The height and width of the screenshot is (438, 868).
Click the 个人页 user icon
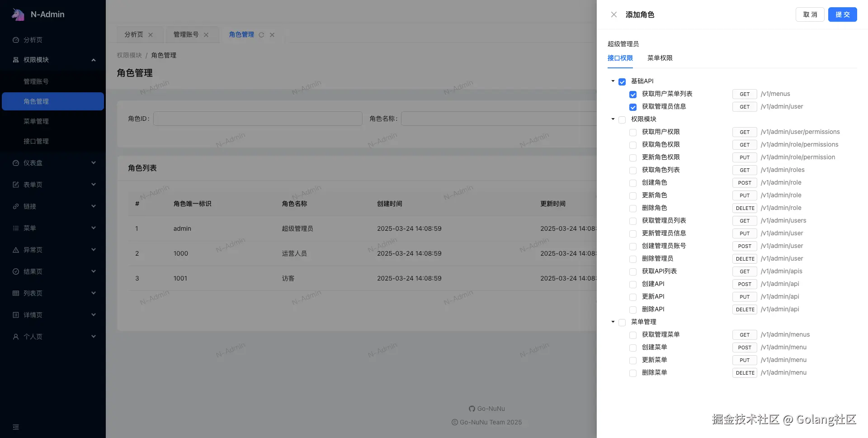click(x=16, y=337)
